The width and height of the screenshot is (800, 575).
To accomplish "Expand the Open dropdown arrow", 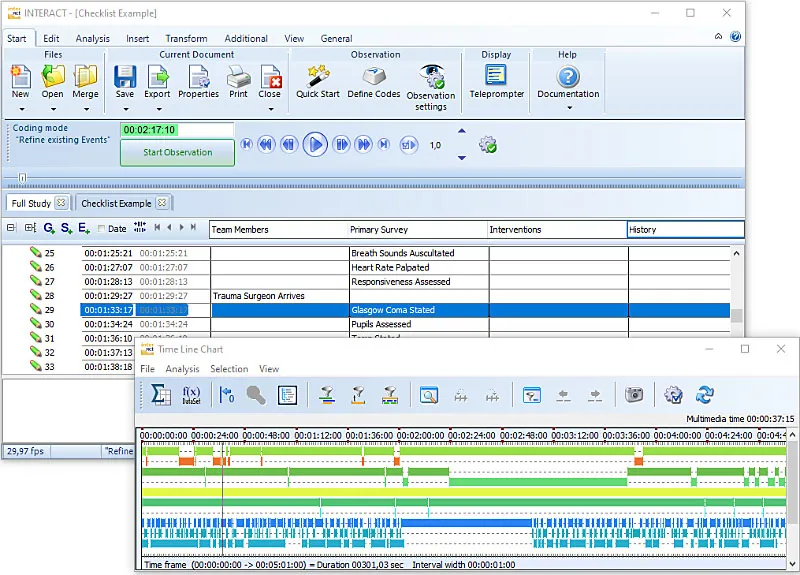I will [x=53, y=109].
